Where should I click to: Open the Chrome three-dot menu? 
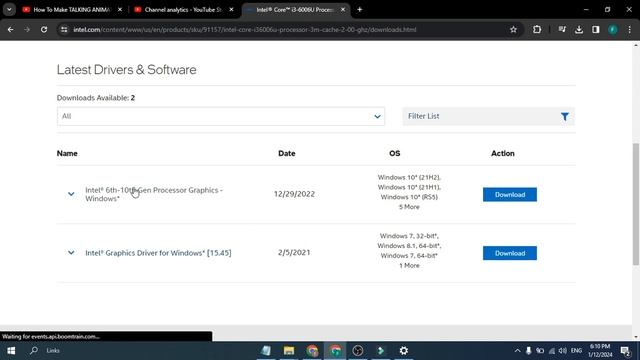point(629,29)
